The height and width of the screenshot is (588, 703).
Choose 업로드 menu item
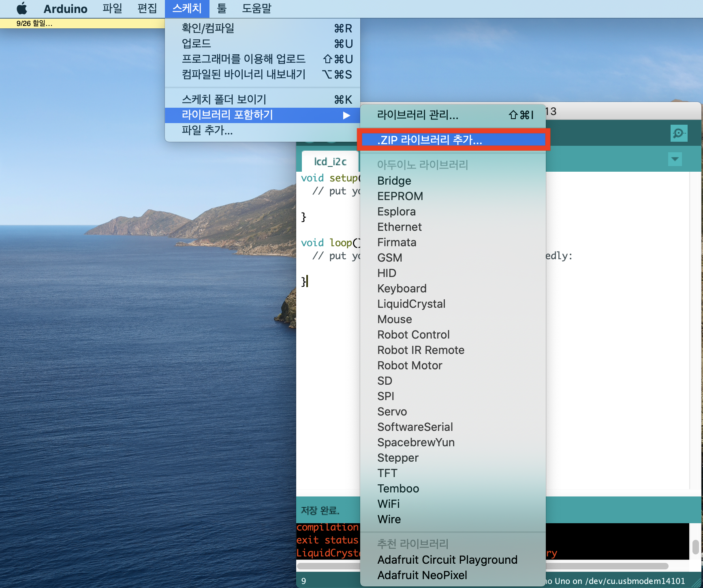263,44
